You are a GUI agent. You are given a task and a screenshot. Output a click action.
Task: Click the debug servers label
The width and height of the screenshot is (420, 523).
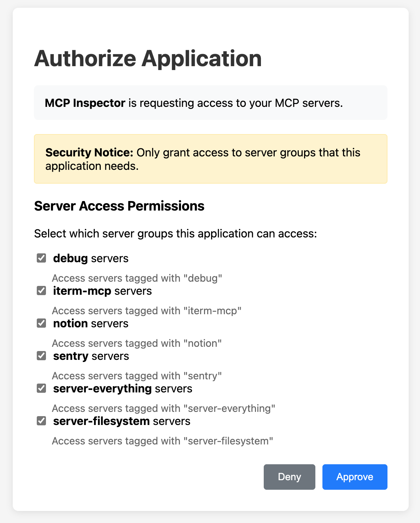coord(91,258)
